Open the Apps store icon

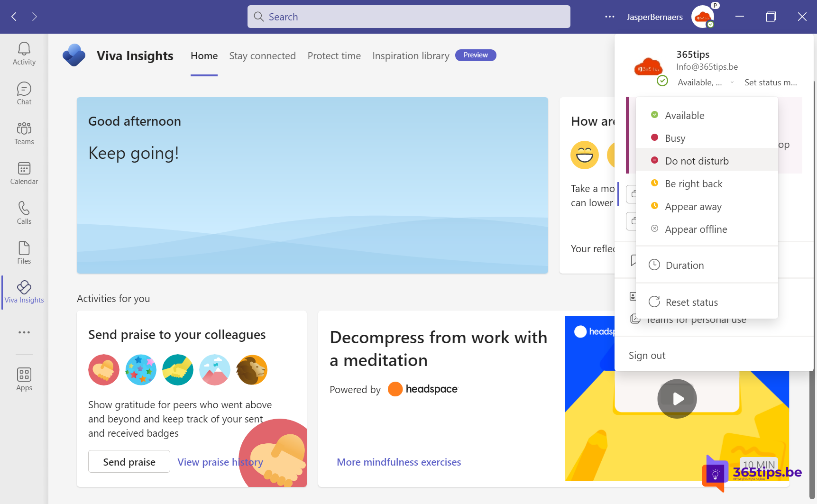click(x=24, y=379)
